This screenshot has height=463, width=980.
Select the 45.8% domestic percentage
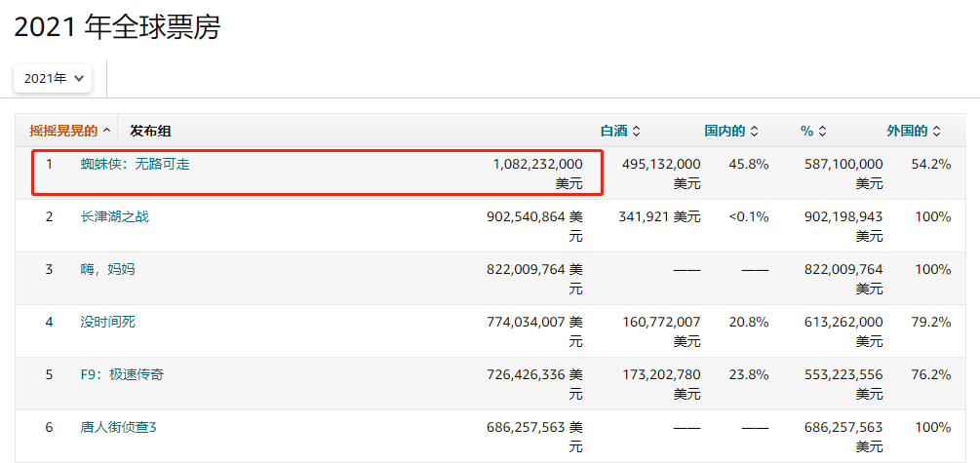point(749,165)
